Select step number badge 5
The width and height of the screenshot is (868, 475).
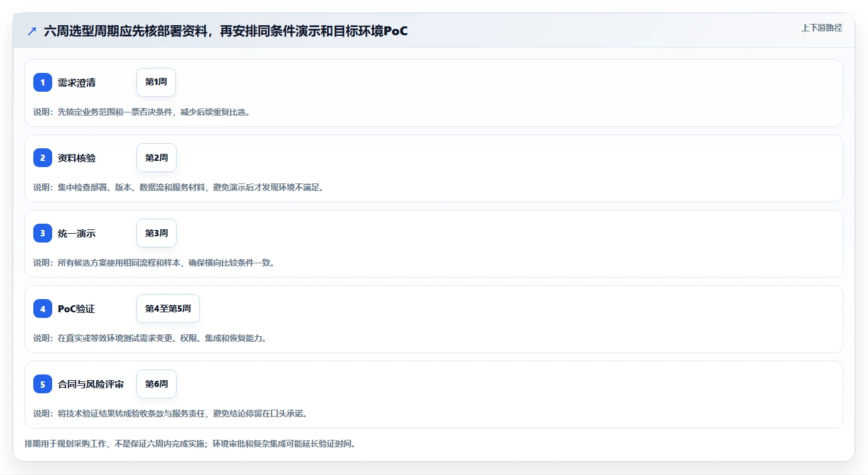coord(43,384)
